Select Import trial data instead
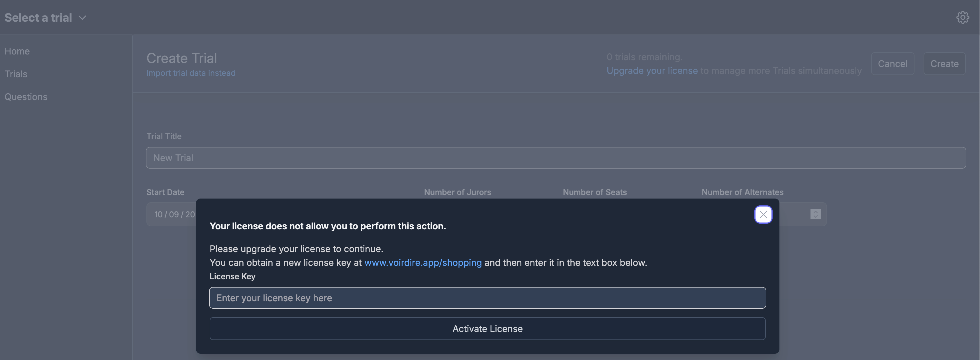 [x=191, y=73]
